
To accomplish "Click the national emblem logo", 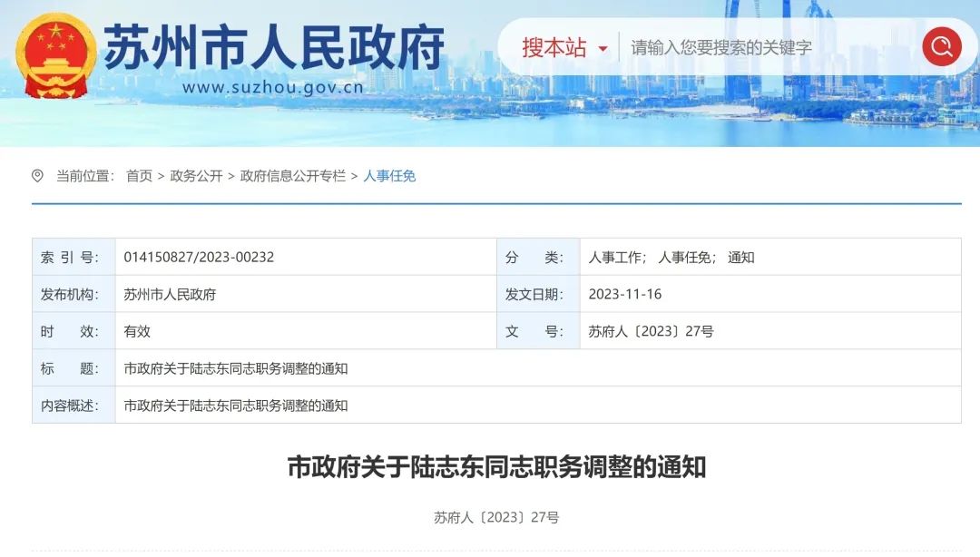I will coord(56,55).
